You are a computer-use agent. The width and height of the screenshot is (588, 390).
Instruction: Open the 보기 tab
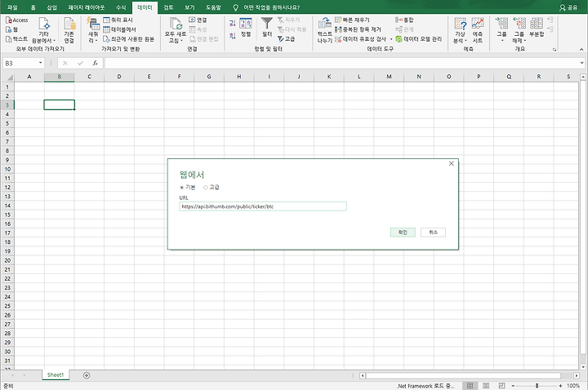[189, 7]
